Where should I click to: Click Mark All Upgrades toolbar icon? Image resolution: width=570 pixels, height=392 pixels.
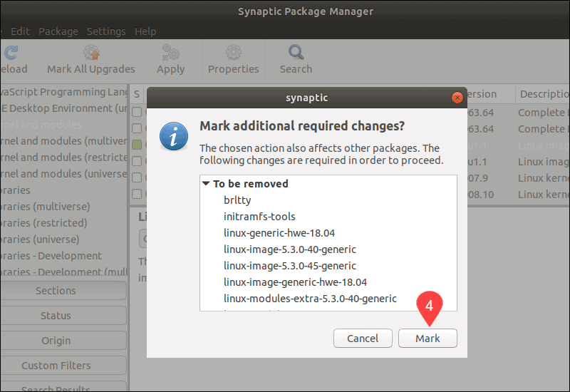(x=91, y=52)
